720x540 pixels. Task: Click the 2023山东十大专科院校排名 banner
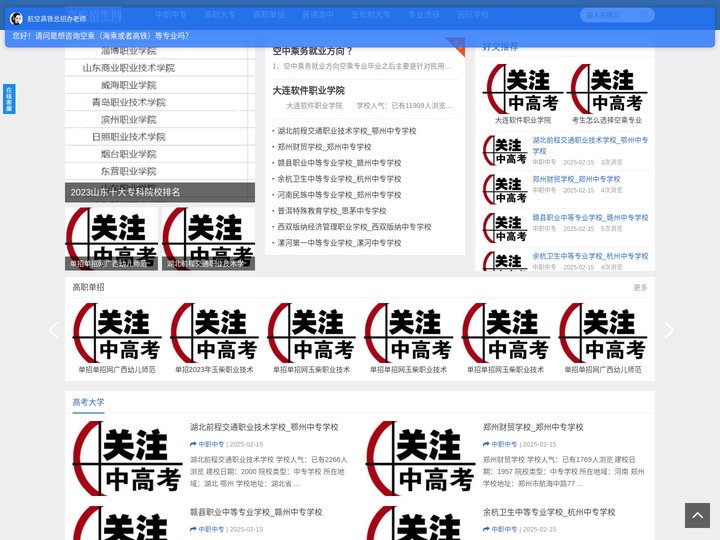pos(160,192)
